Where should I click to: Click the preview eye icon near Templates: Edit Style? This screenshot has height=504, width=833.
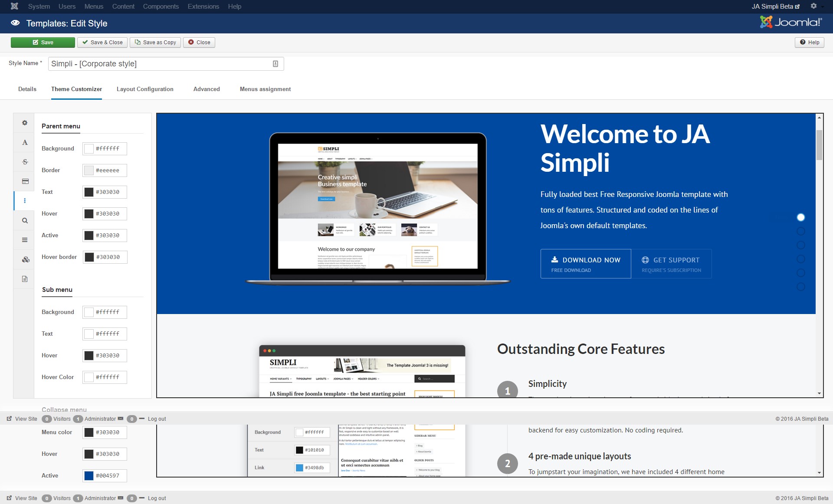point(15,23)
